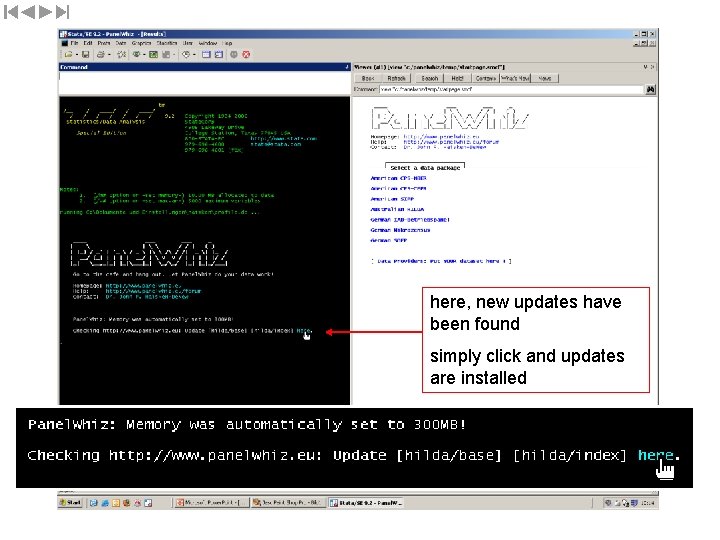
Task: Click the Print icon
Action: 101,55
